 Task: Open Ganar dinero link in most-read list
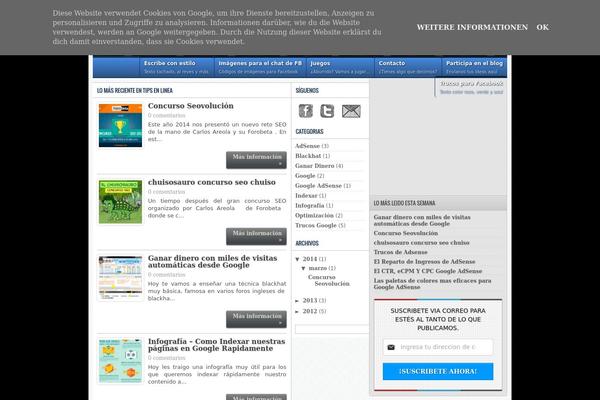422,220
